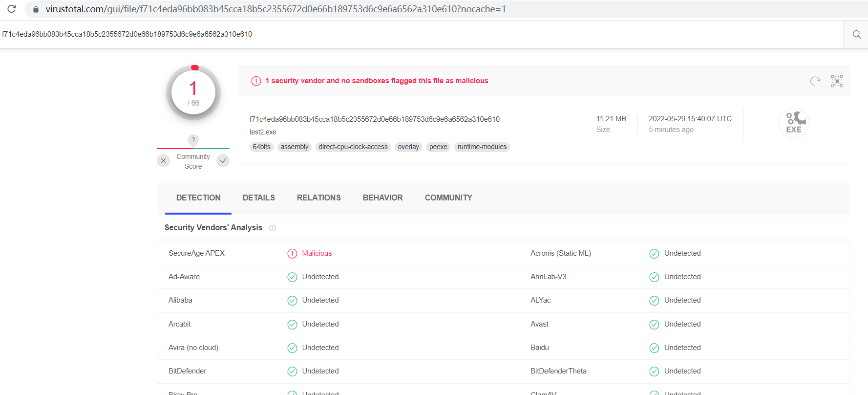Click the BitDefenderTheta vendor name
This screenshot has width=868, height=395.
(559, 371)
